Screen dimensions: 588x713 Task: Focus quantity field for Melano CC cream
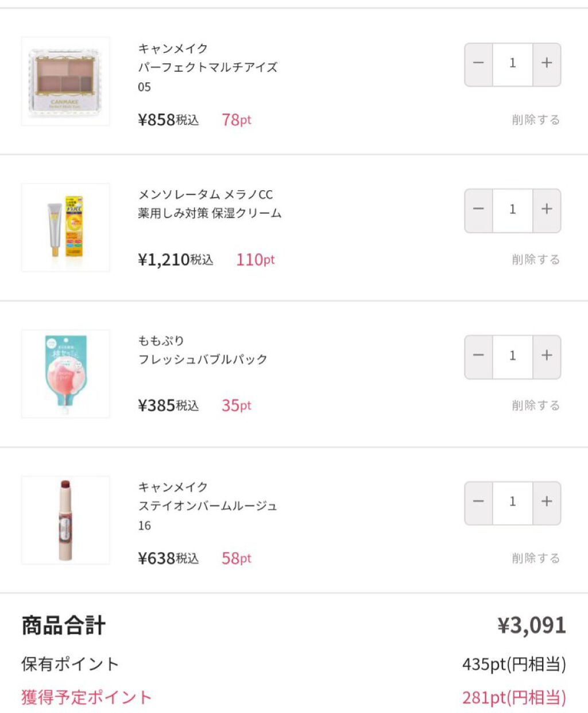point(512,209)
